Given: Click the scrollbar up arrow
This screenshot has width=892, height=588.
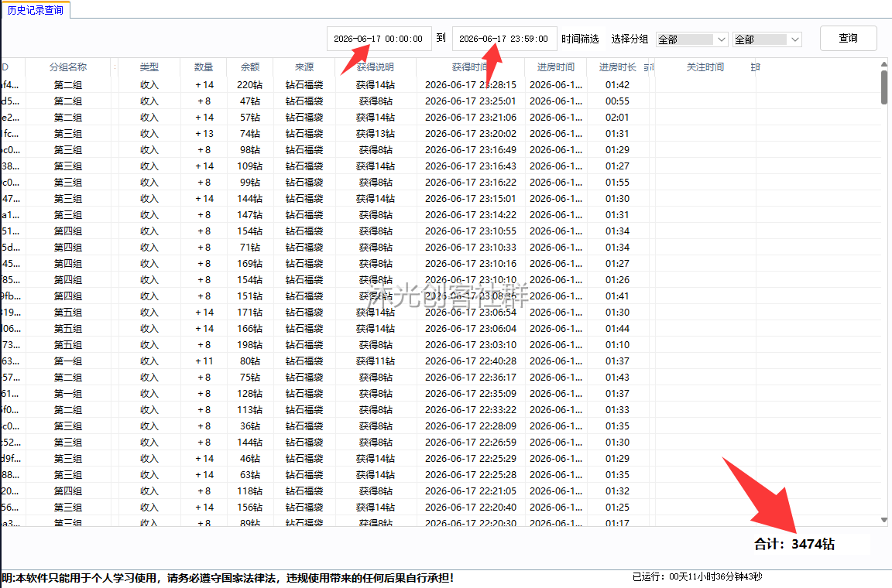Looking at the screenshot, I should pos(884,64).
